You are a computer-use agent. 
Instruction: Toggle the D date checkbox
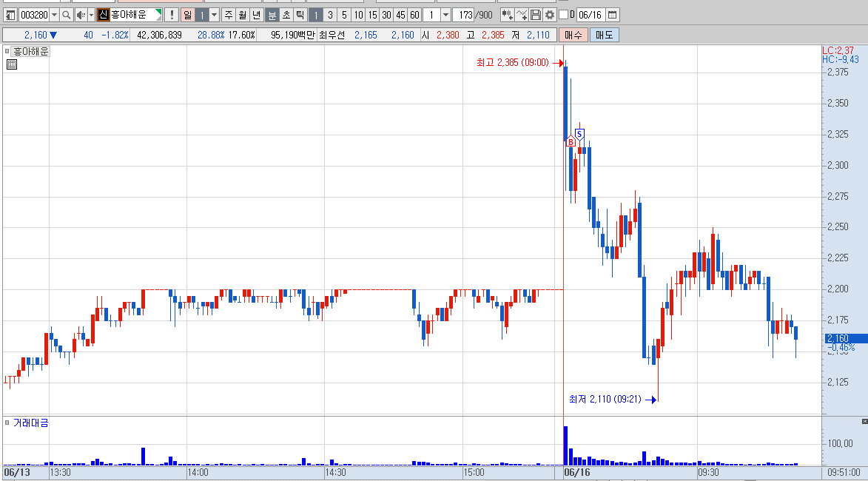point(564,15)
